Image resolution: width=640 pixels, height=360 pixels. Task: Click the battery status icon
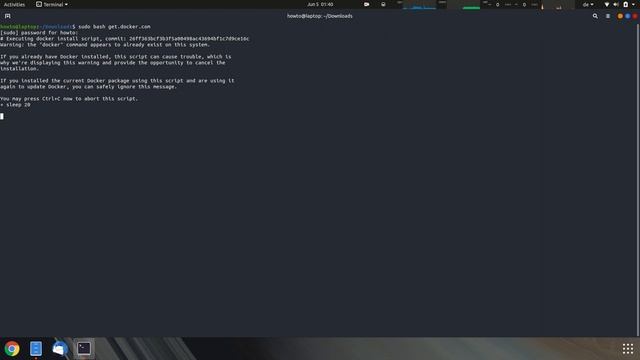pos(625,4)
